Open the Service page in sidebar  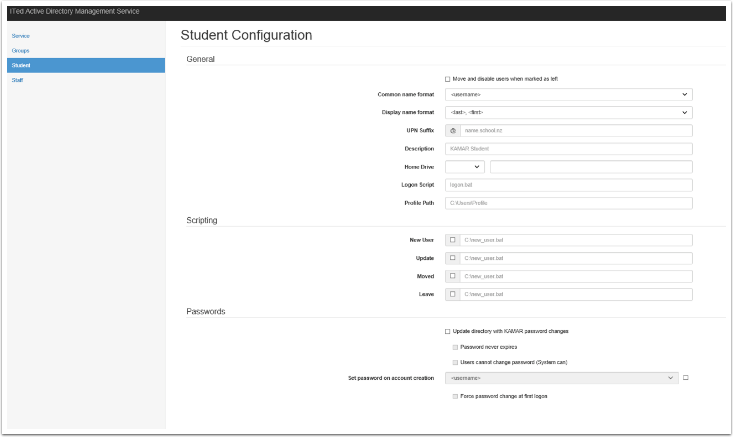click(x=21, y=35)
